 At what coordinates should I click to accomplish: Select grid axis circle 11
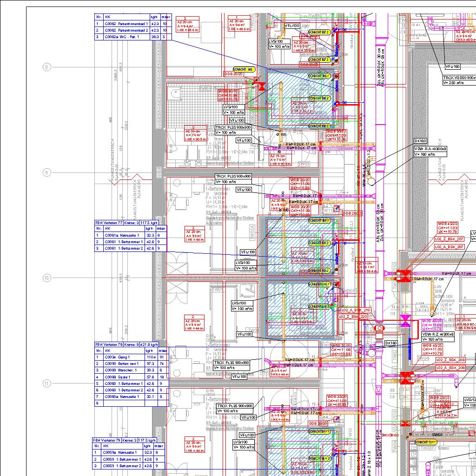pos(46,383)
